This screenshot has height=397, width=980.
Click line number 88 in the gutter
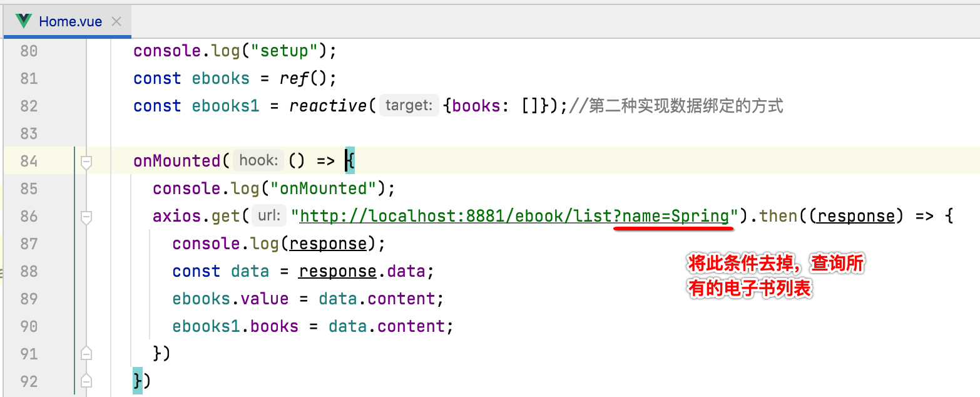coord(29,271)
